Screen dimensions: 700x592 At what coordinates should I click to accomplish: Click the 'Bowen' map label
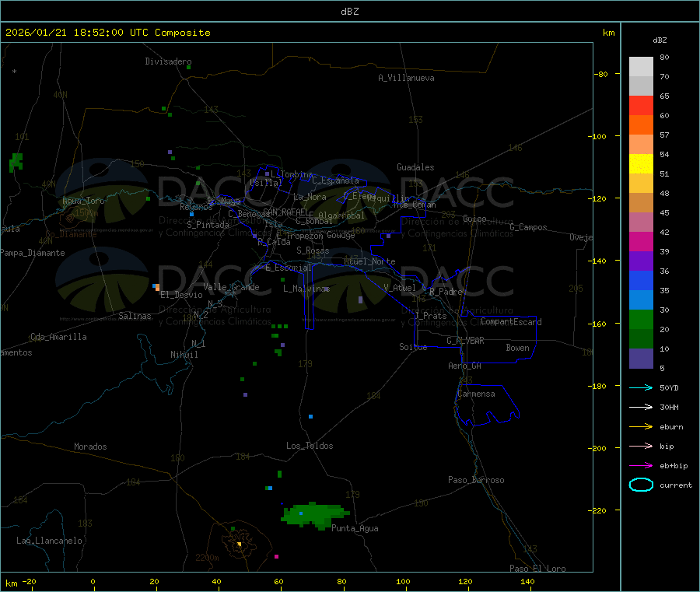click(517, 348)
